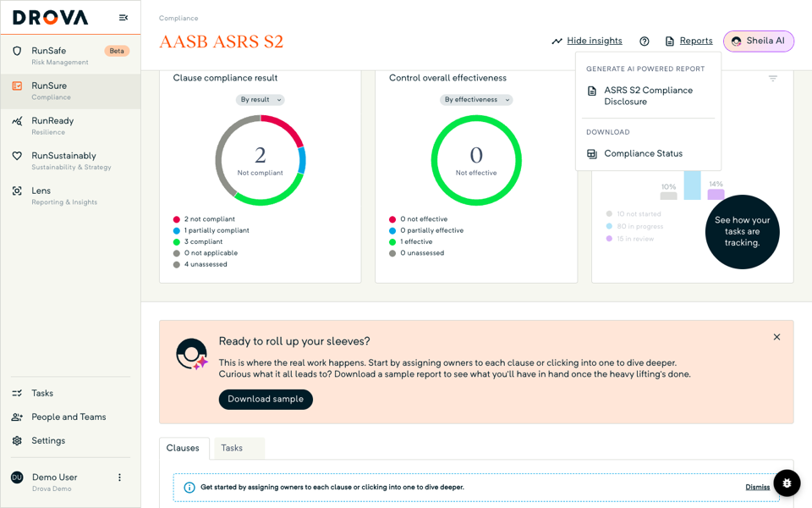The height and width of the screenshot is (508, 812).
Task: Click the insights trend line icon
Action: point(557,41)
